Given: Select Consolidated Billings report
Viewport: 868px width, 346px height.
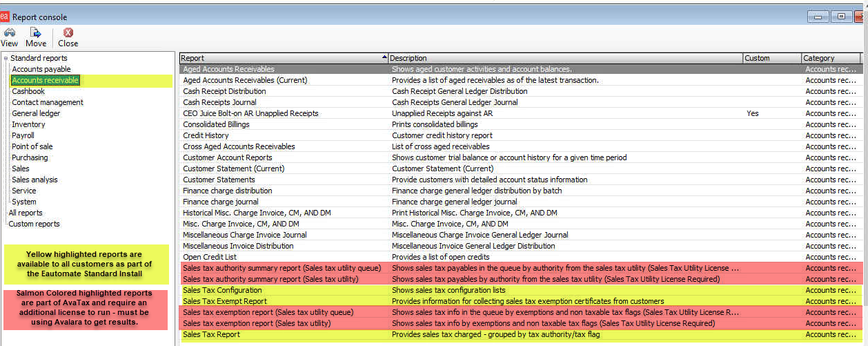Looking at the screenshot, I should [x=521, y=124].
